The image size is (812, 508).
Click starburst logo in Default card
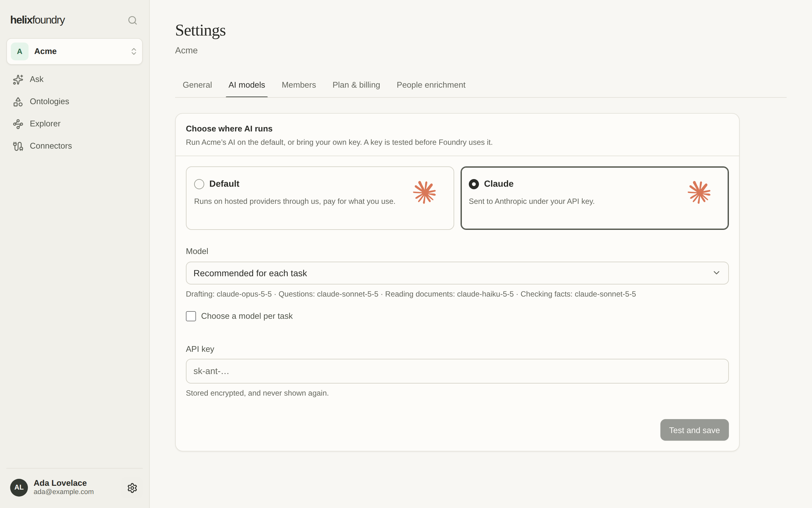pyautogui.click(x=424, y=192)
